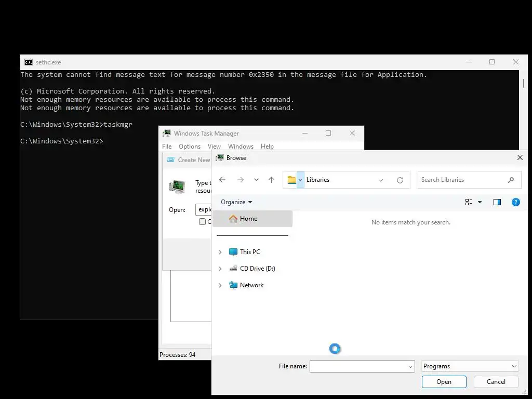Image resolution: width=532 pixels, height=399 pixels.
Task: Select Home in the navigation pane
Action: coord(252,219)
